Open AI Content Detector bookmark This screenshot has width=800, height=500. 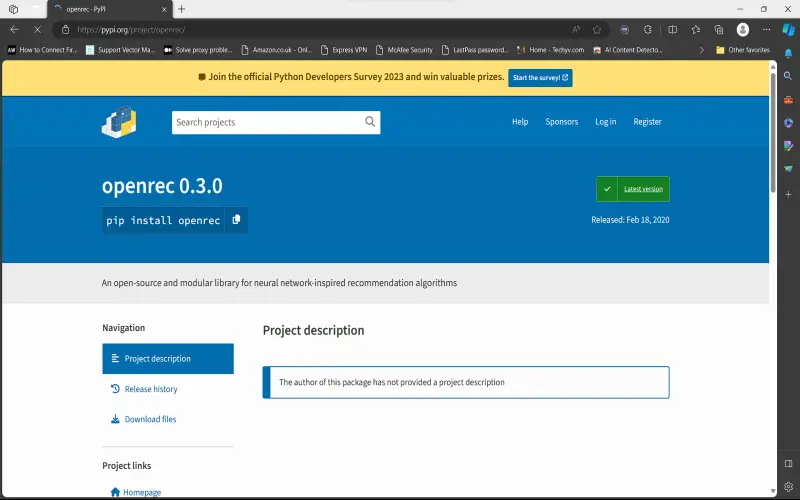[x=628, y=50]
